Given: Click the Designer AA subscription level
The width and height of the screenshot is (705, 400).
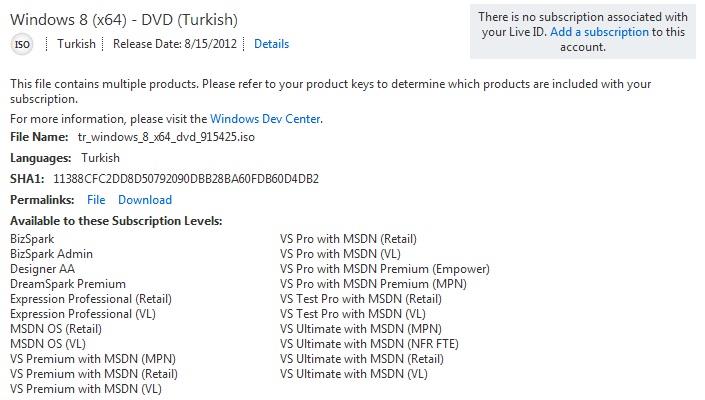Looking at the screenshot, I should click(x=42, y=269).
